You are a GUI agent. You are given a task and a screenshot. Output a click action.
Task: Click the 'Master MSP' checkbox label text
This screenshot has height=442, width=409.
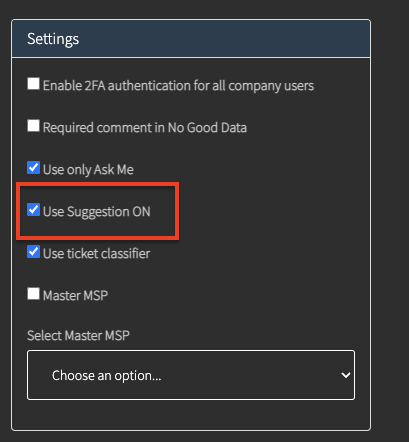point(76,296)
